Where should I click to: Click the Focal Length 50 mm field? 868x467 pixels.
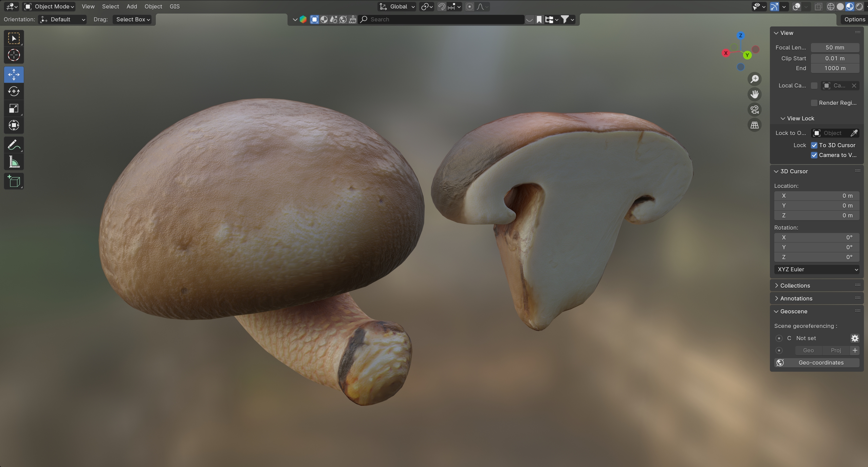[x=835, y=47]
